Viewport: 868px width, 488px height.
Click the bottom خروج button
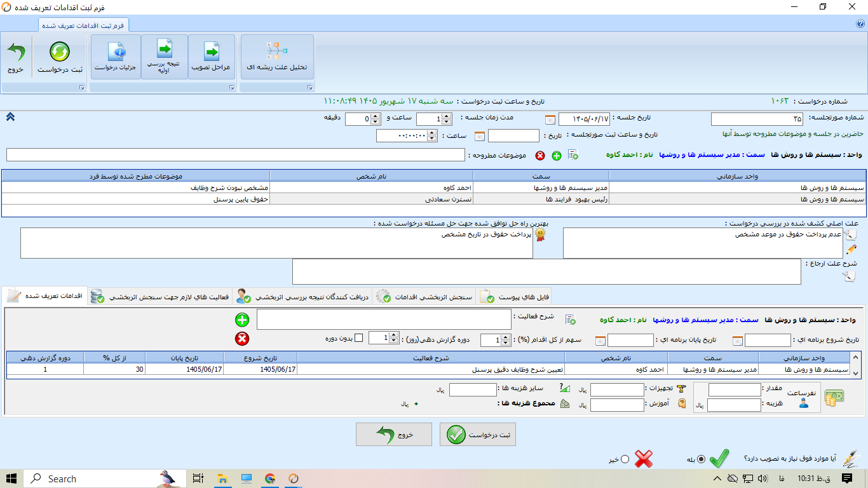(x=394, y=435)
